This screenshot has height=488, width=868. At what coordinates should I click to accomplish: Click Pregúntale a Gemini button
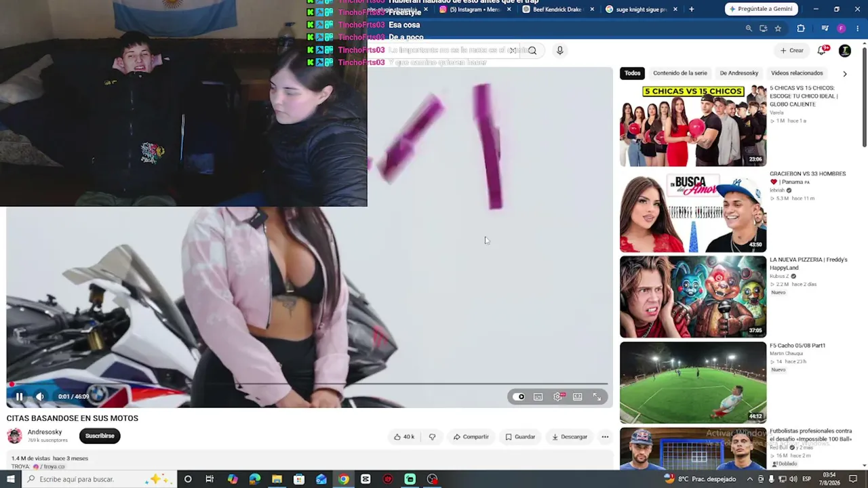[762, 9]
